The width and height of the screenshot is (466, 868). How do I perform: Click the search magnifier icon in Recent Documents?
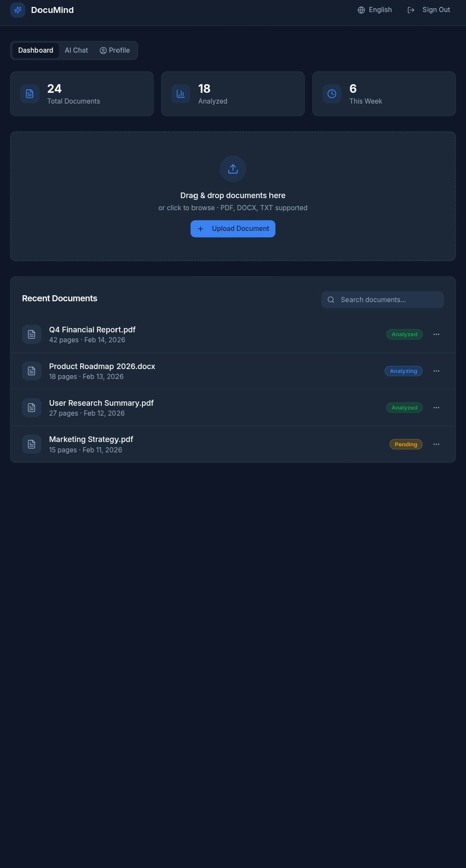click(331, 299)
